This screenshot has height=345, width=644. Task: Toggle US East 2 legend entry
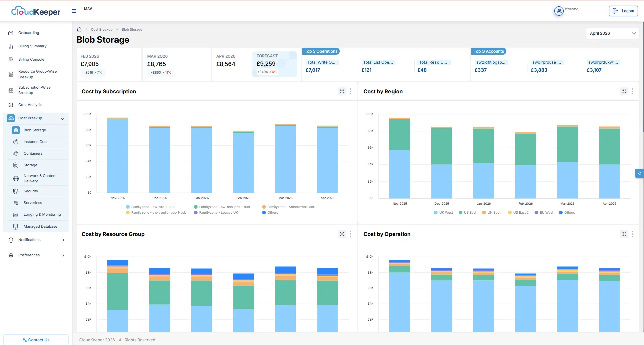[518, 213]
